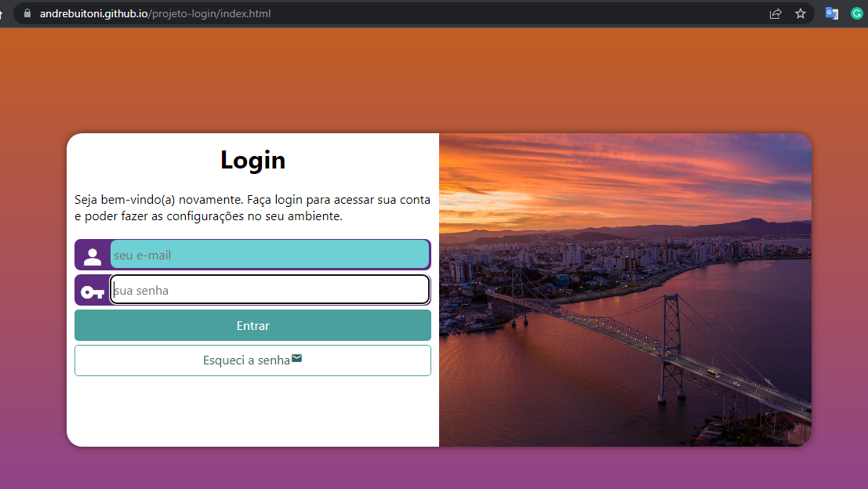Click the bridge sunset photo
Screen dimensions: 868x489
(626, 290)
